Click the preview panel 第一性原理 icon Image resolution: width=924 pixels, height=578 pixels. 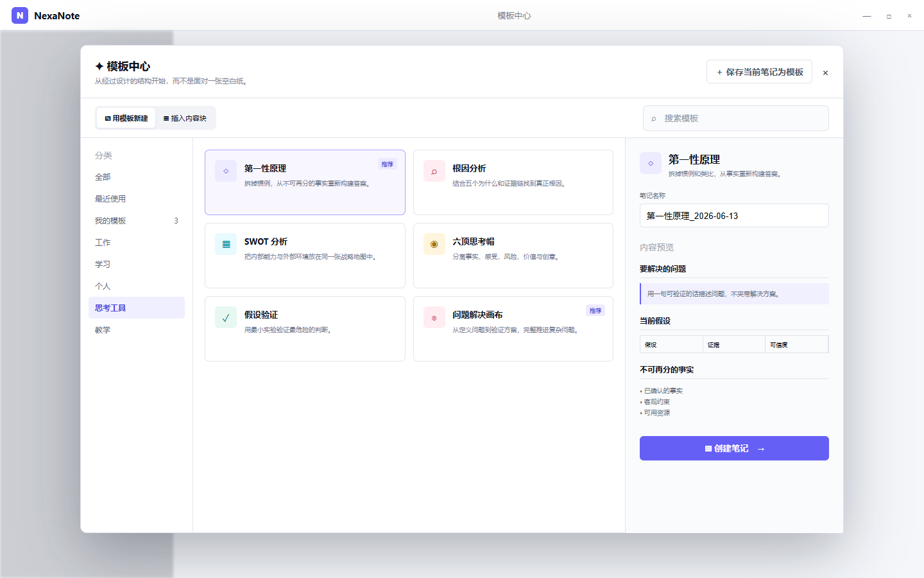[x=651, y=163]
